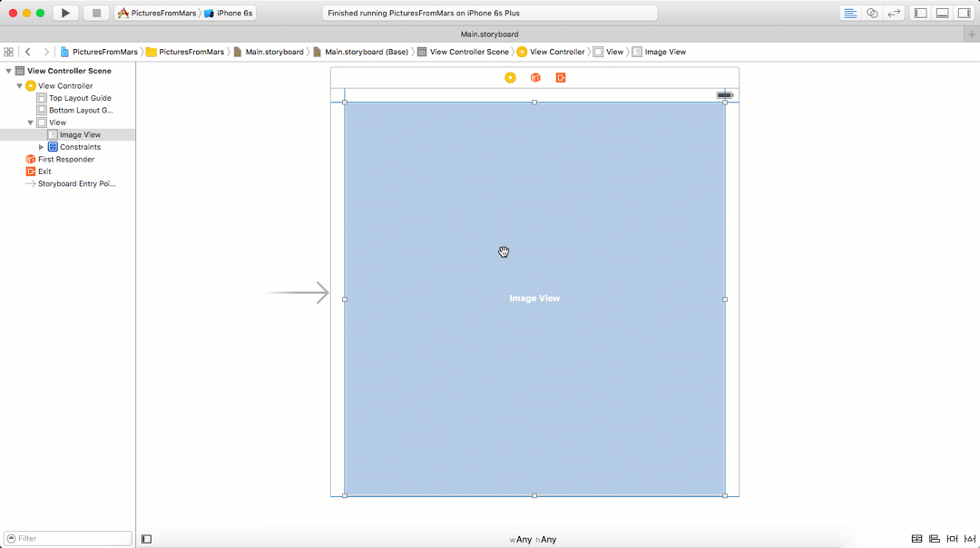Toggle the Utilities pane
The height and width of the screenshot is (548, 980).
[965, 13]
